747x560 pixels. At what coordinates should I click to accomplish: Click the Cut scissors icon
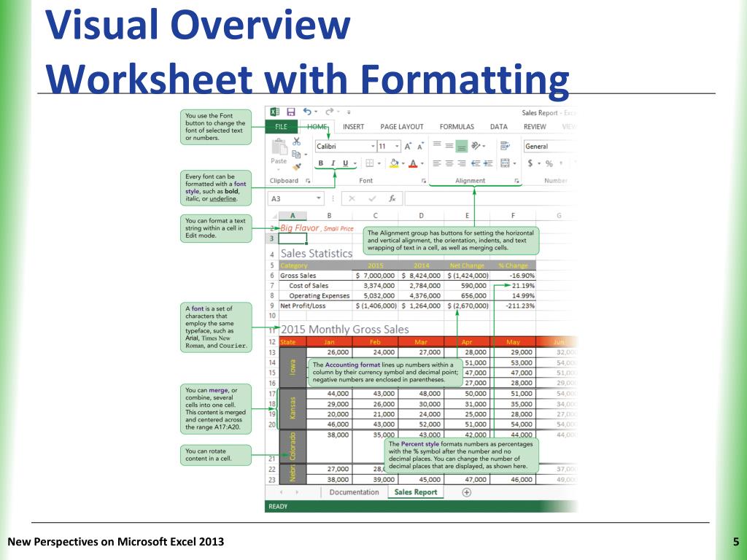point(297,141)
